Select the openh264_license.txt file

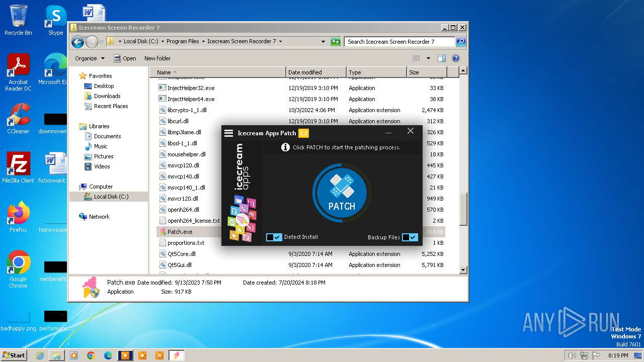[194, 221]
